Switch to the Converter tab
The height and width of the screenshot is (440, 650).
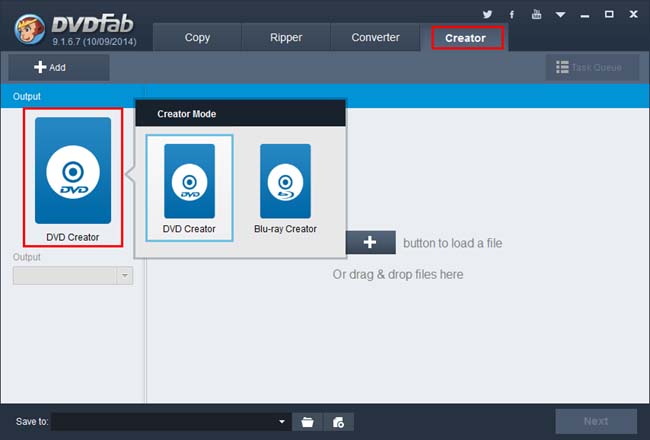375,37
